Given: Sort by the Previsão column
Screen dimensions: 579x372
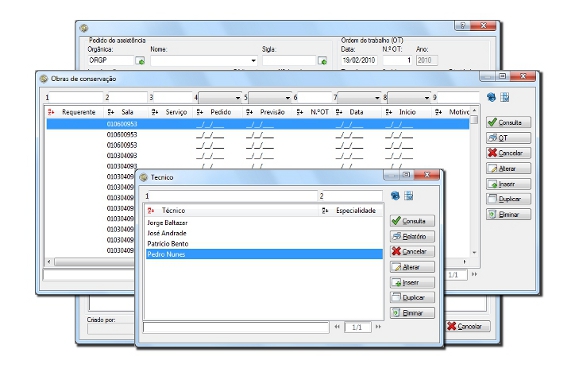Looking at the screenshot, I should (x=272, y=112).
